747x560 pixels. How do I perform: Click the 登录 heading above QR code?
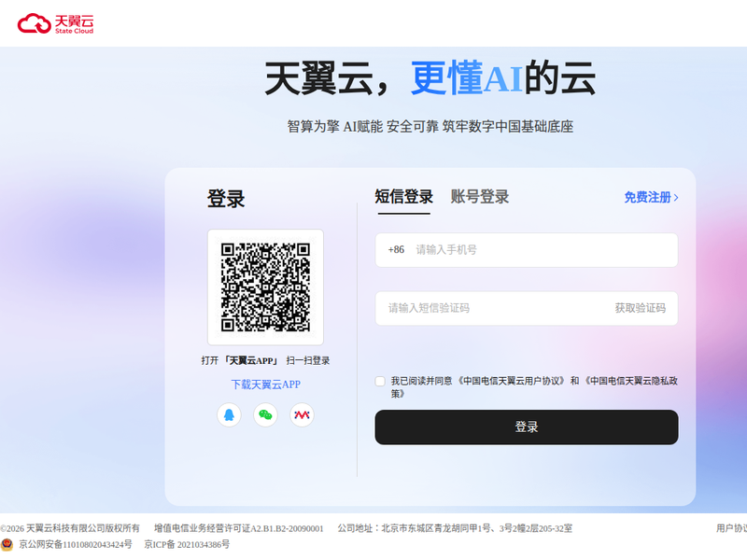point(226,199)
